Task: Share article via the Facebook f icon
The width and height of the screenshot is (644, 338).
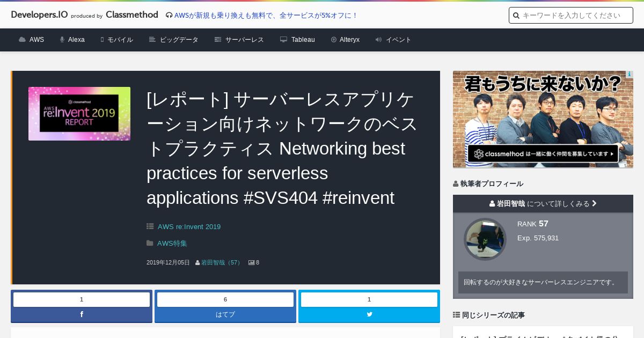Action: click(x=82, y=314)
